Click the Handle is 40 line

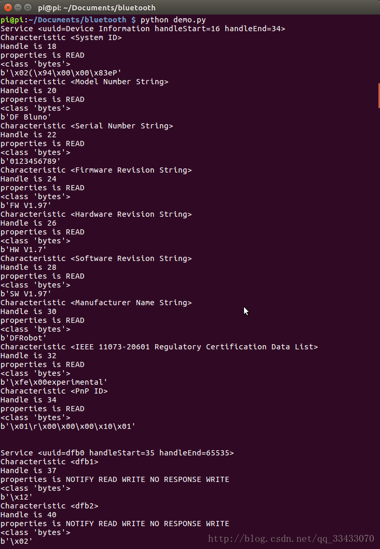pyautogui.click(x=28, y=515)
